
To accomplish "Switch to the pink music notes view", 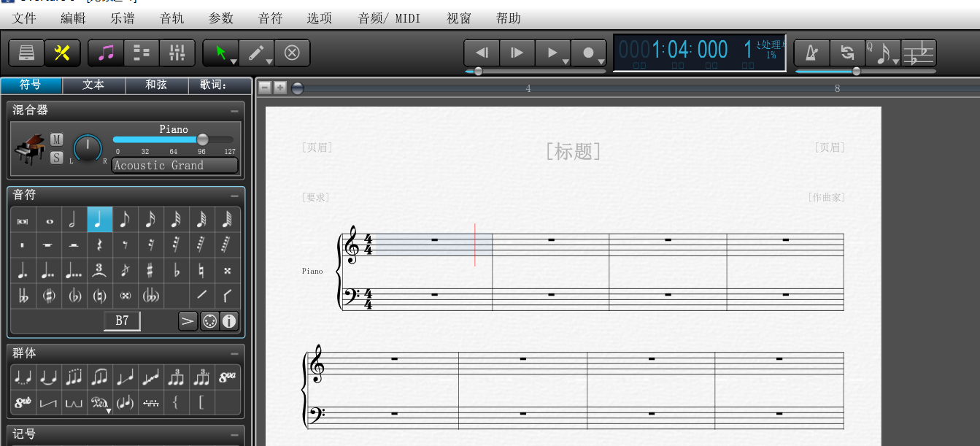I will pos(106,53).
